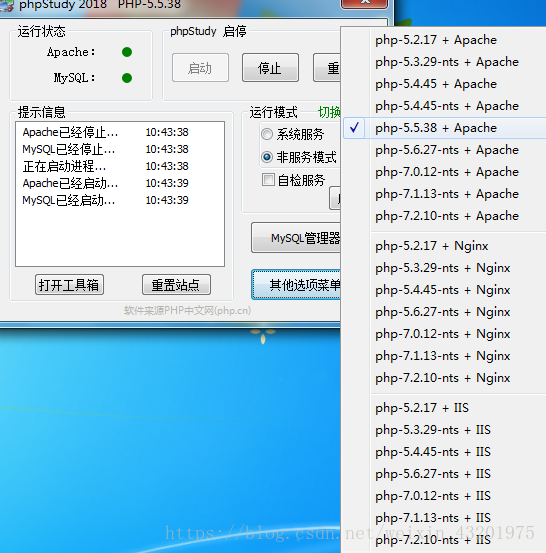Viewport: 546px width, 553px height.
Task: Click log line MySQL已经启动
Action: 105,200
